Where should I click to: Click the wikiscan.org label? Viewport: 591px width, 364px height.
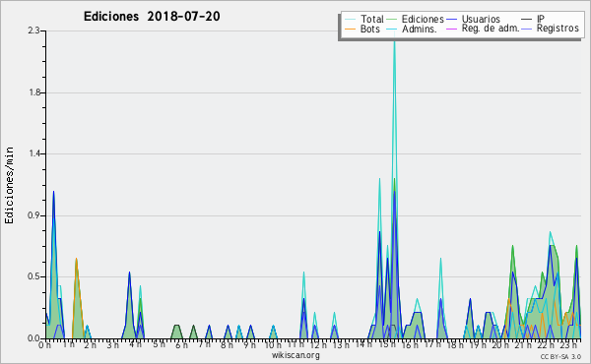295,355
